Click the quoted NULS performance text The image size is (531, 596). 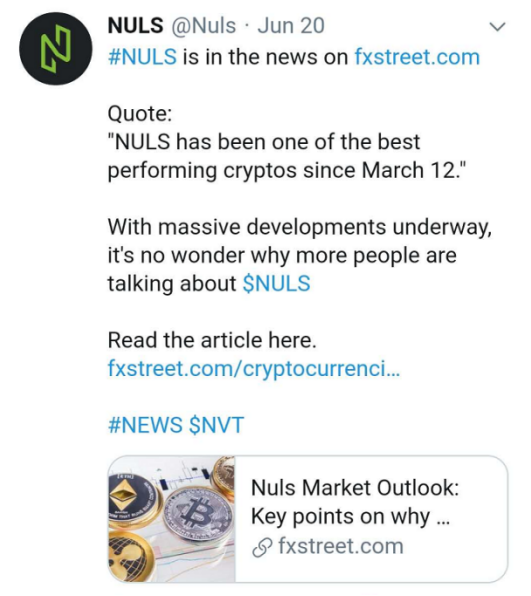coord(286,156)
